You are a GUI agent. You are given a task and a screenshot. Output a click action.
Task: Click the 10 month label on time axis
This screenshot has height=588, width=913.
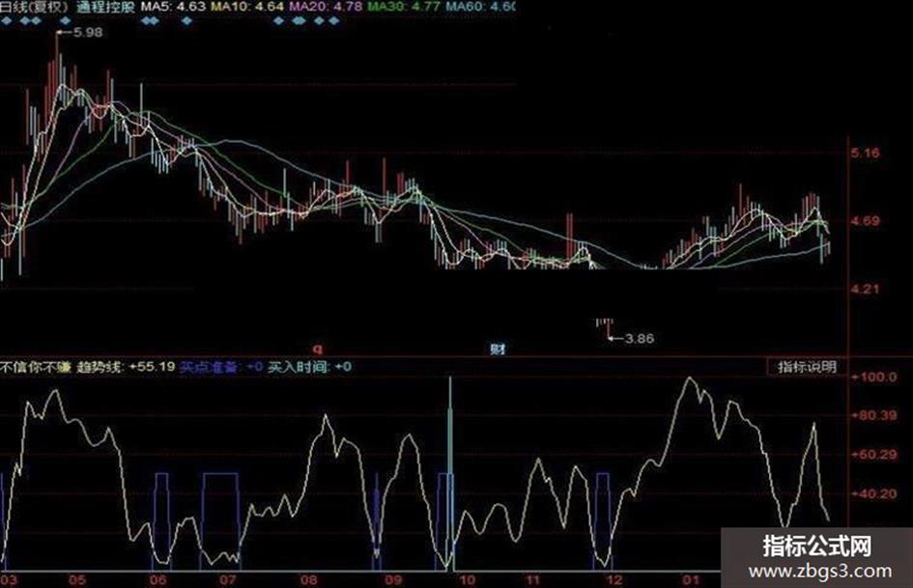(x=467, y=580)
